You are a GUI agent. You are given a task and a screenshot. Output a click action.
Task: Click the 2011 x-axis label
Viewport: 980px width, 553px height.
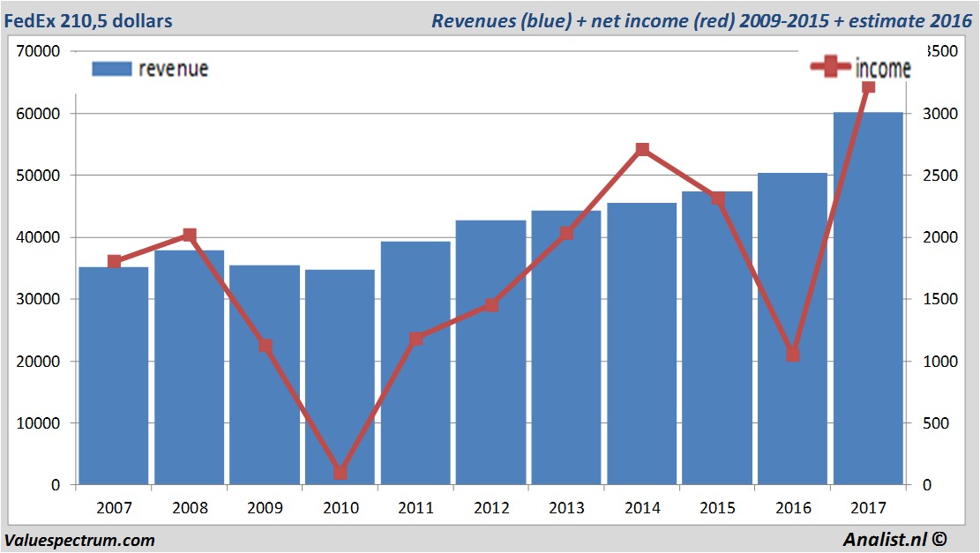[x=415, y=507]
